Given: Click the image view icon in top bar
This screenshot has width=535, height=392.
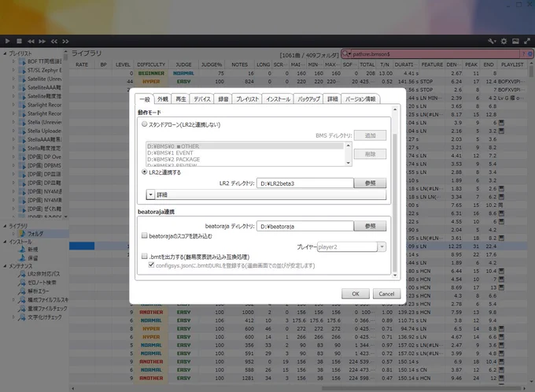Looking at the screenshot, I should pos(515,41).
